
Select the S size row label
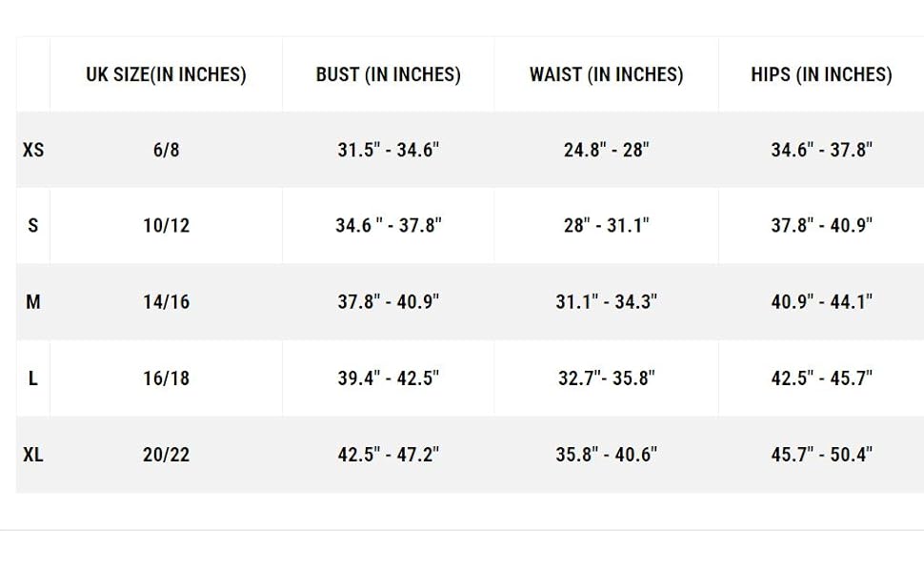click(33, 226)
